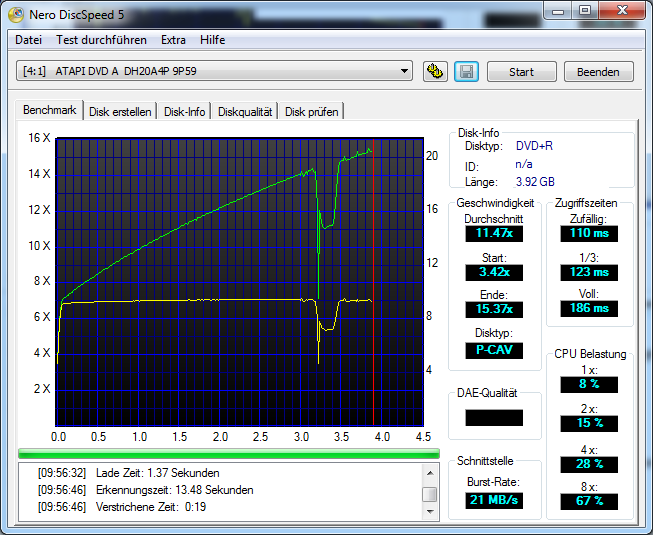Click the 8x CPU load value 67 %
Viewport: 653px width, 535px height.
click(589, 501)
